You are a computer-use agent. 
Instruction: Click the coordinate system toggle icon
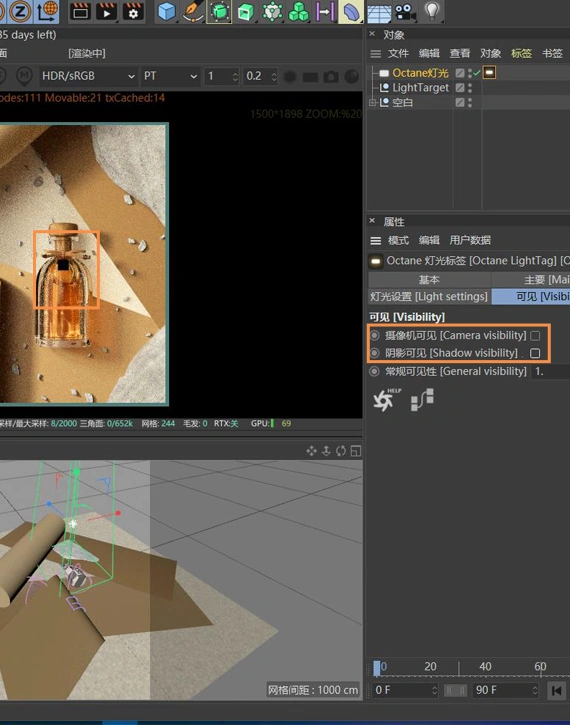pos(47,11)
